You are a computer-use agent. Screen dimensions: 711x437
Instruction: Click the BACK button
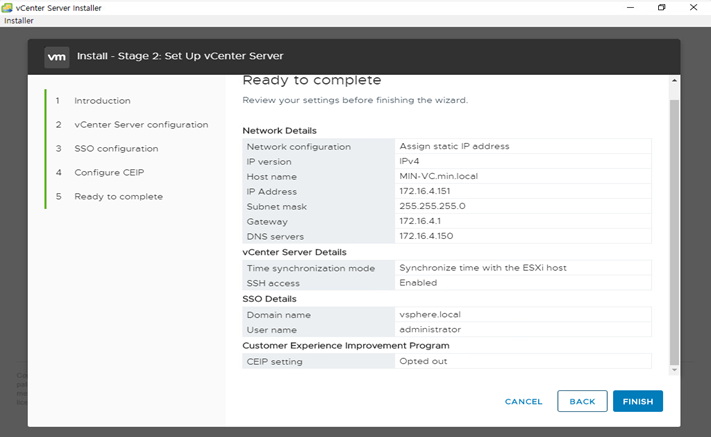tap(582, 401)
